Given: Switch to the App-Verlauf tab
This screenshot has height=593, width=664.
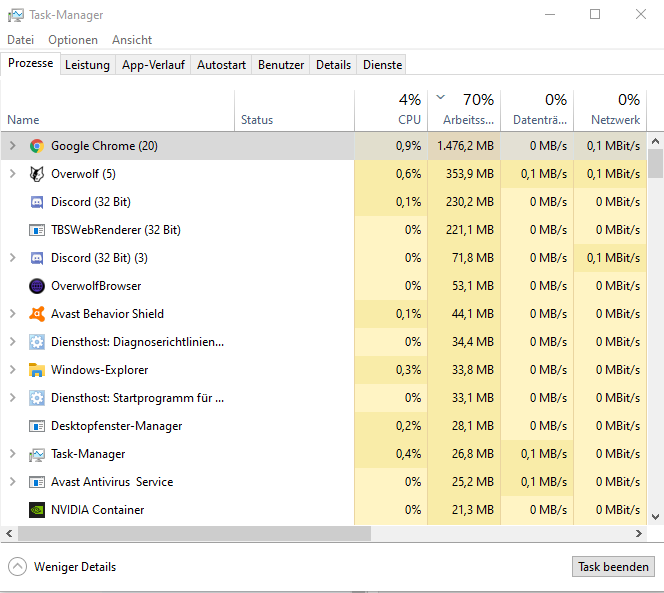Looking at the screenshot, I should [153, 65].
